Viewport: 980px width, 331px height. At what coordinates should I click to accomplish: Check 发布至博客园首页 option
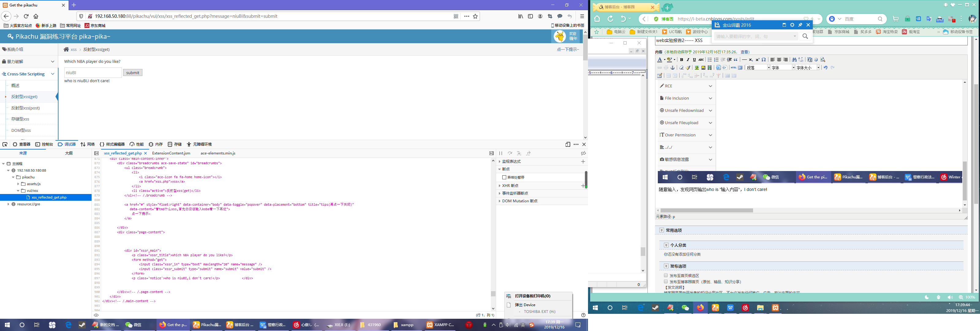coord(666,281)
